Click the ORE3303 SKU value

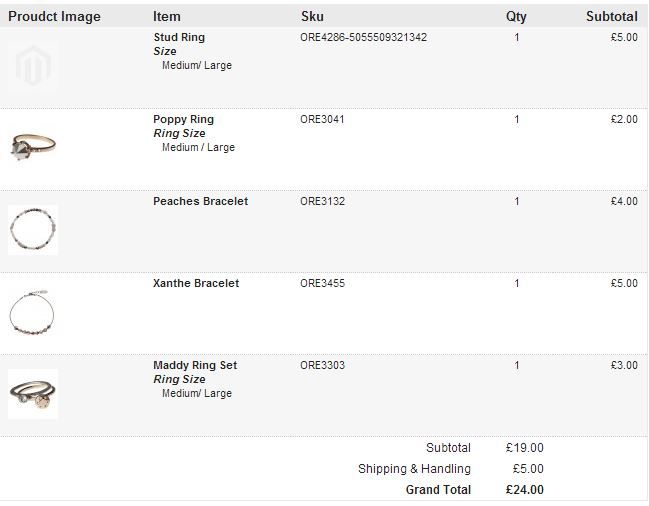322,365
